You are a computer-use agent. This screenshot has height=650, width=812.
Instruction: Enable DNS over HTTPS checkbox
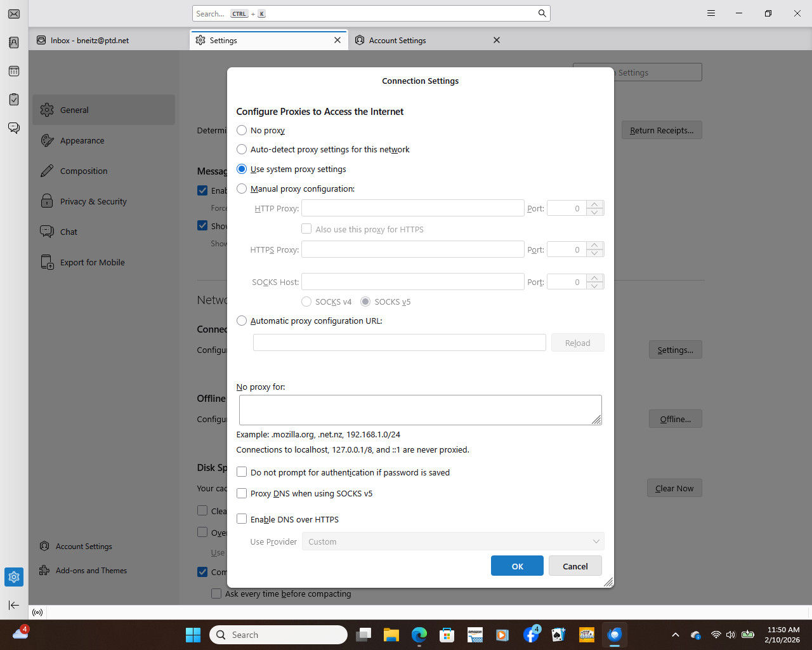[242, 519]
